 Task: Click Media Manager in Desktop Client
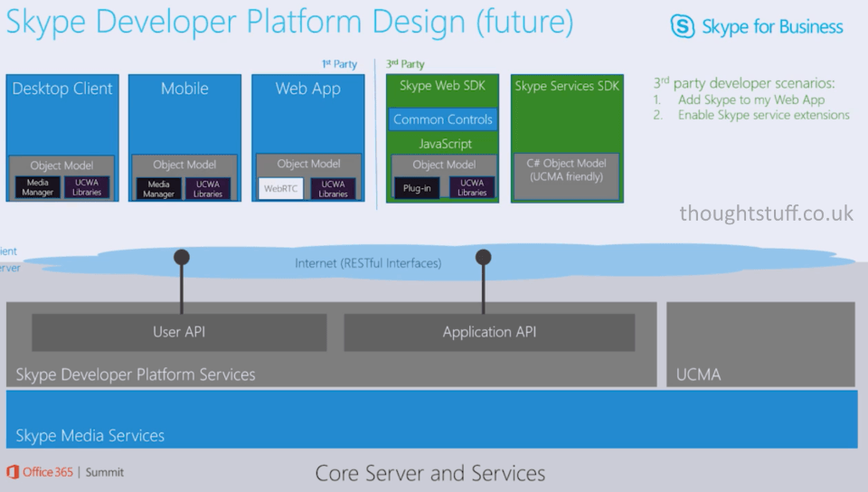tap(38, 187)
